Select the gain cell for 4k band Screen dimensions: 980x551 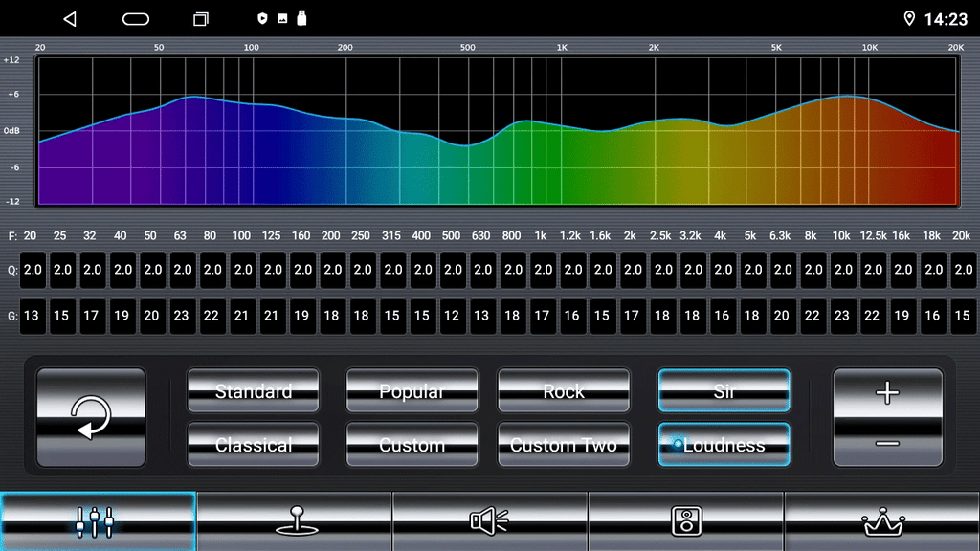pyautogui.click(x=723, y=316)
